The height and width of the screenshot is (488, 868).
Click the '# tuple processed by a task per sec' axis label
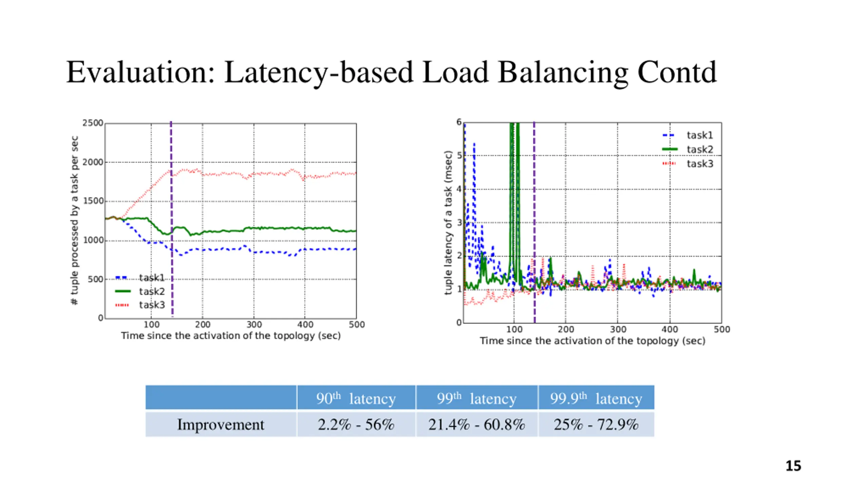(75, 220)
